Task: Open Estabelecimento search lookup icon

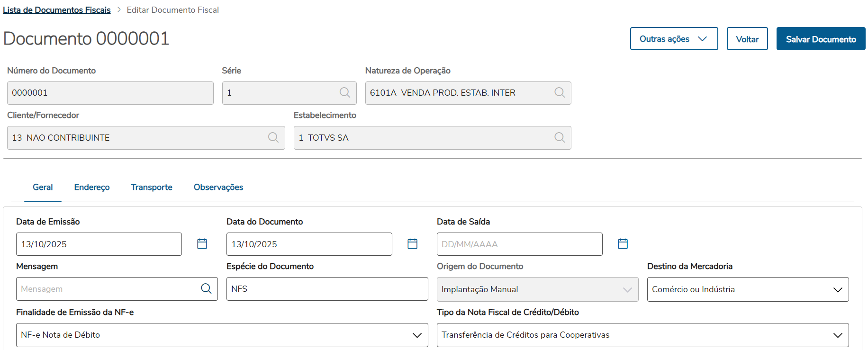Action: (x=560, y=138)
